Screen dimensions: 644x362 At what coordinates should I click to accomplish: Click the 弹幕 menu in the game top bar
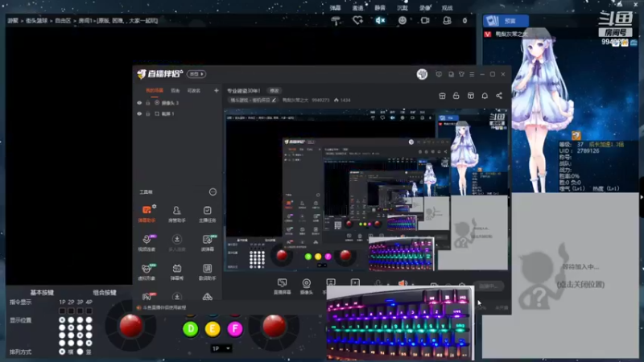click(x=335, y=8)
